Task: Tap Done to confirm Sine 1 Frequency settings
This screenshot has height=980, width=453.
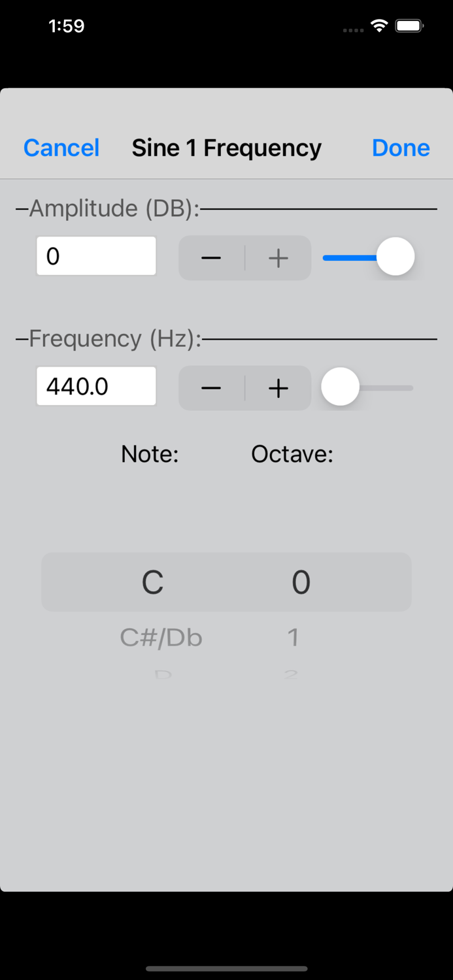Action: (401, 148)
